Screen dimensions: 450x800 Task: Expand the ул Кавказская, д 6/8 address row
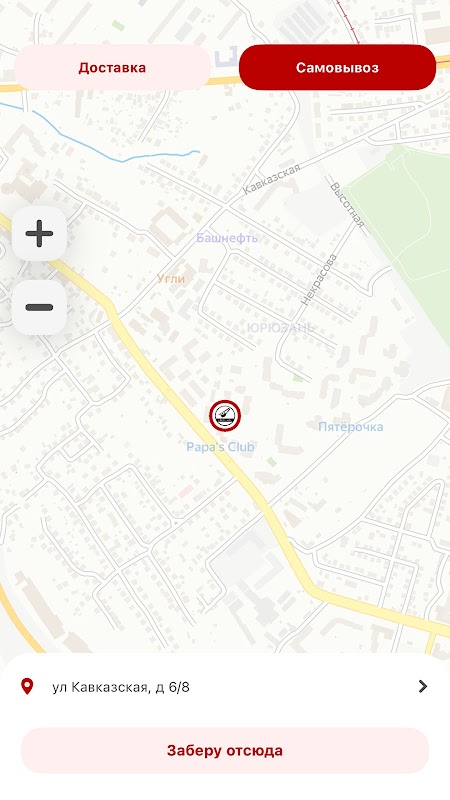click(x=225, y=687)
